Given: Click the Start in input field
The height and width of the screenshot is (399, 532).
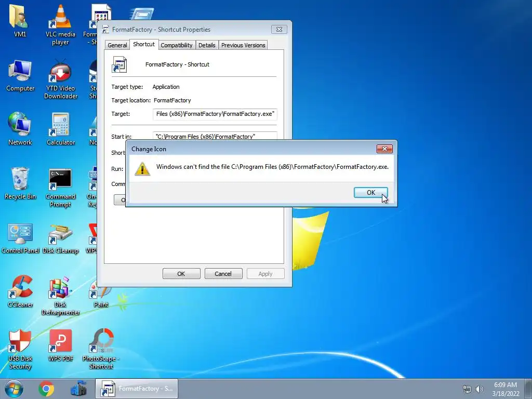Looking at the screenshot, I should [215, 136].
